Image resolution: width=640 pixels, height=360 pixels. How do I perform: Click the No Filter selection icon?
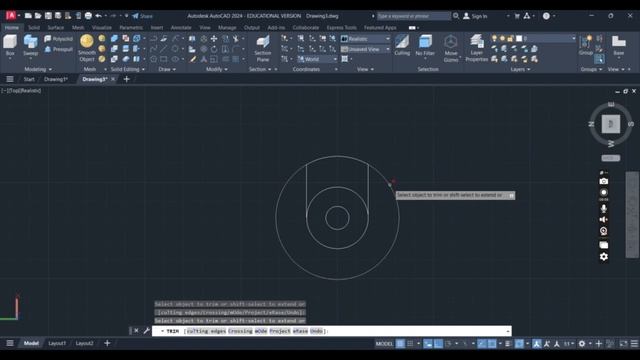[425, 45]
